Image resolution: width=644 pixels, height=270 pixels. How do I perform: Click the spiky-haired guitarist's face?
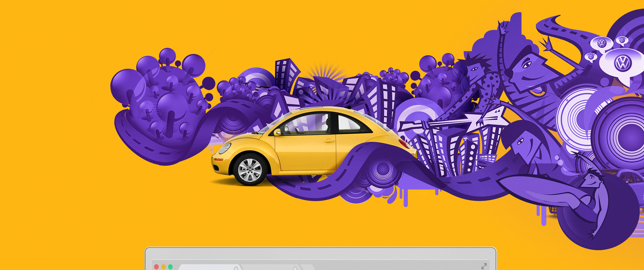pyautogui.click(x=475, y=71)
